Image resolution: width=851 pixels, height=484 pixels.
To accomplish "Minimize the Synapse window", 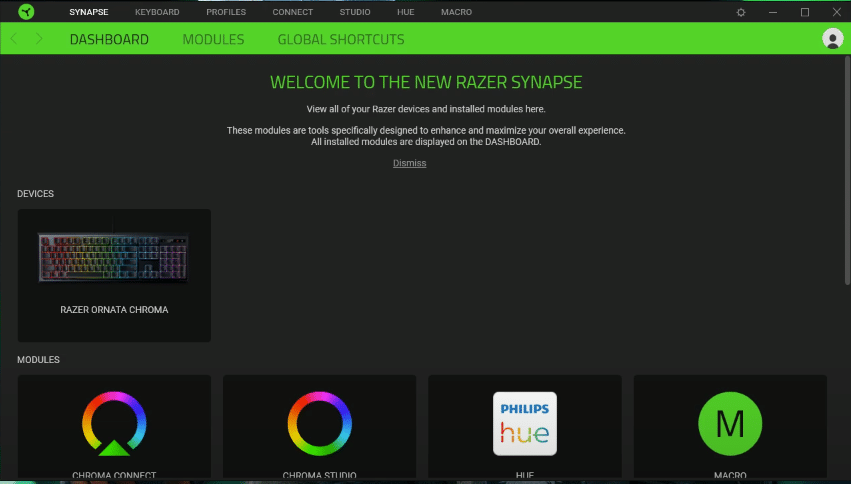I will (x=773, y=12).
